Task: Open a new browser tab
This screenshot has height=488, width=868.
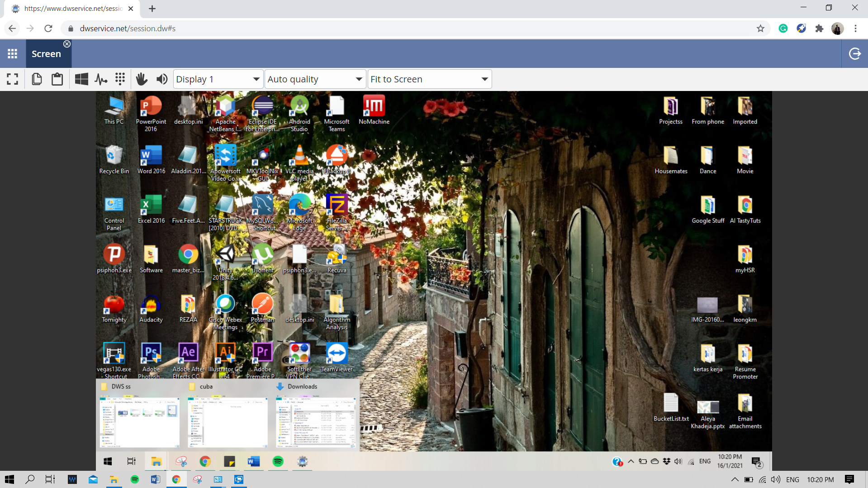Action: point(152,9)
